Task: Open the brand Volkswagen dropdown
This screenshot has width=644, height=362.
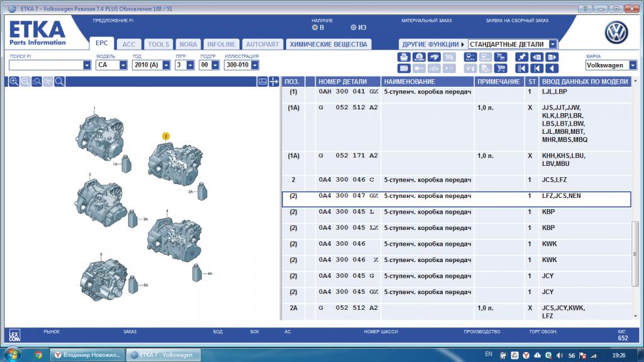Action: pyautogui.click(x=633, y=65)
